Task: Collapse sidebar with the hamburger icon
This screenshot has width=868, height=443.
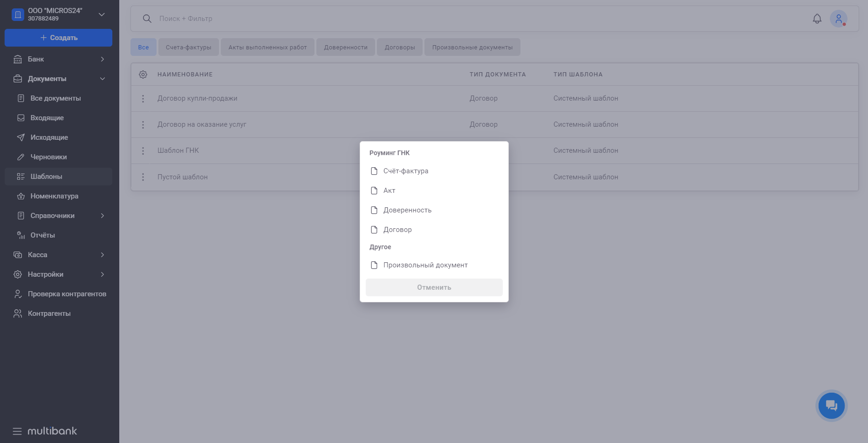Action: [x=17, y=431]
